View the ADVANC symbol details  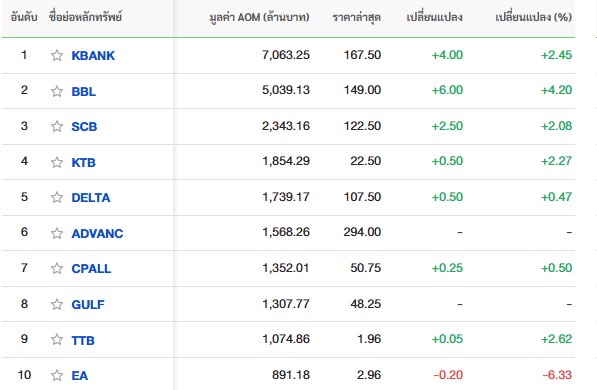pos(97,233)
